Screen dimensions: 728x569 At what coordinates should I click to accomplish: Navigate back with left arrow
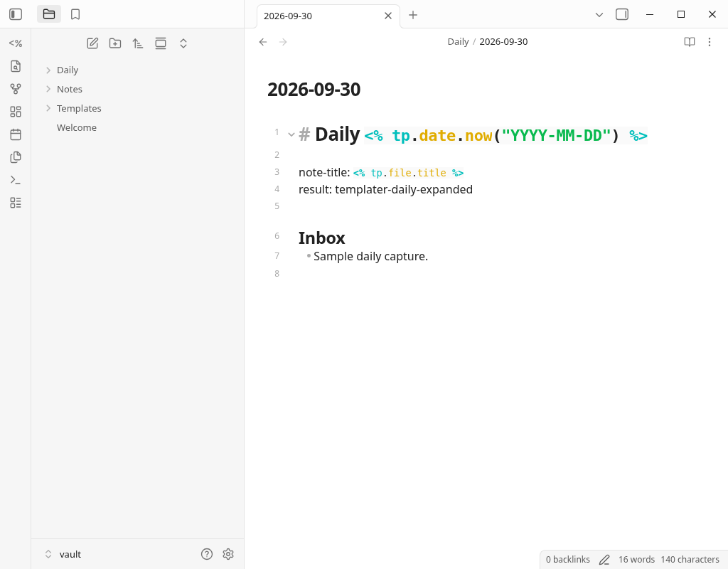tap(263, 42)
